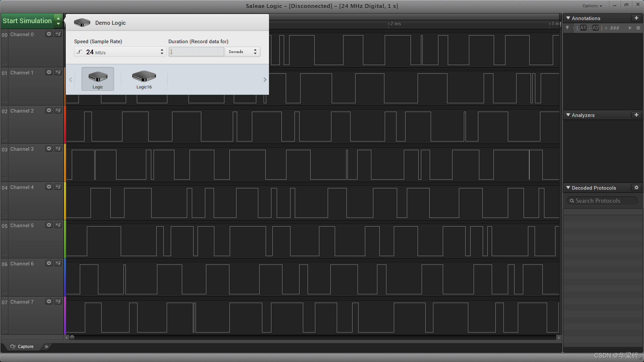
Task: Open the sample rate speed dropdown
Action: pos(120,52)
